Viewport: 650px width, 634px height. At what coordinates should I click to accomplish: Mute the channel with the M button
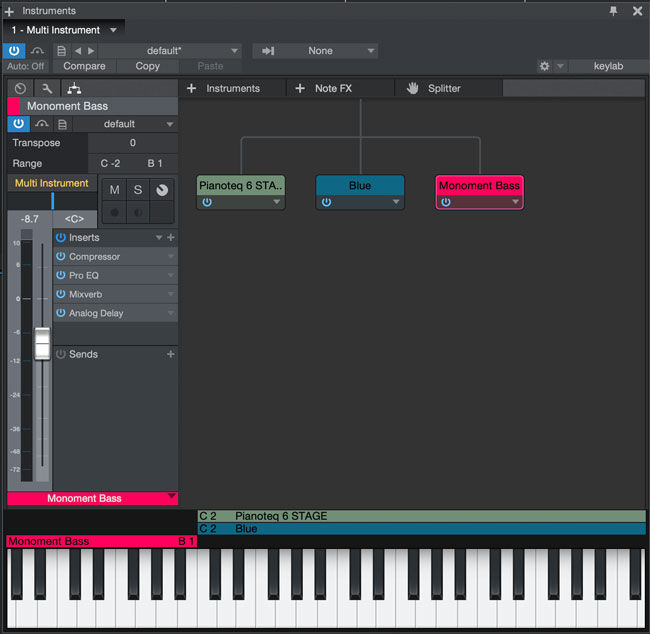(x=114, y=190)
